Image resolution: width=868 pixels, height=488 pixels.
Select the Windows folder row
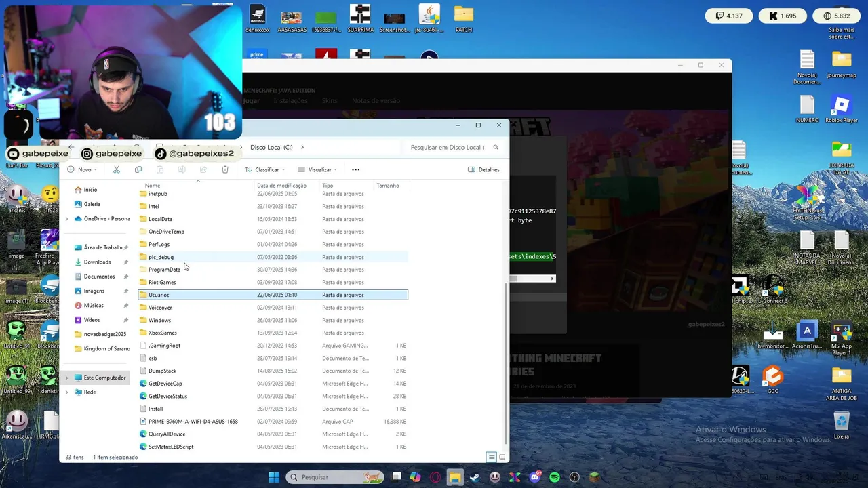(x=273, y=320)
